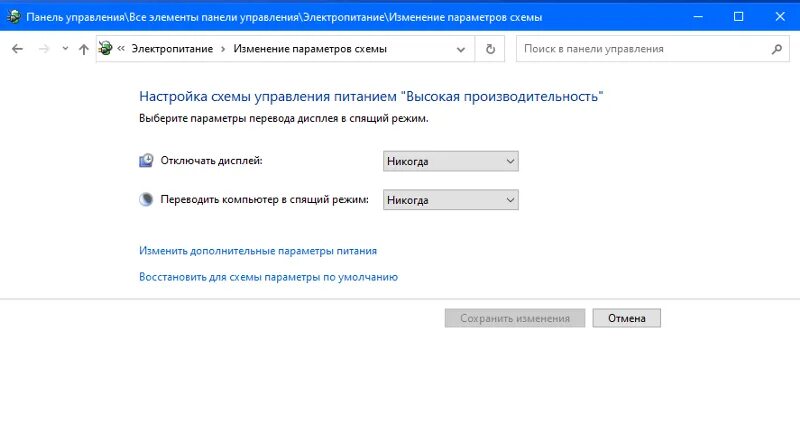
Task: Click the Выберите параметры перевода дисплея text
Action: tap(284, 118)
